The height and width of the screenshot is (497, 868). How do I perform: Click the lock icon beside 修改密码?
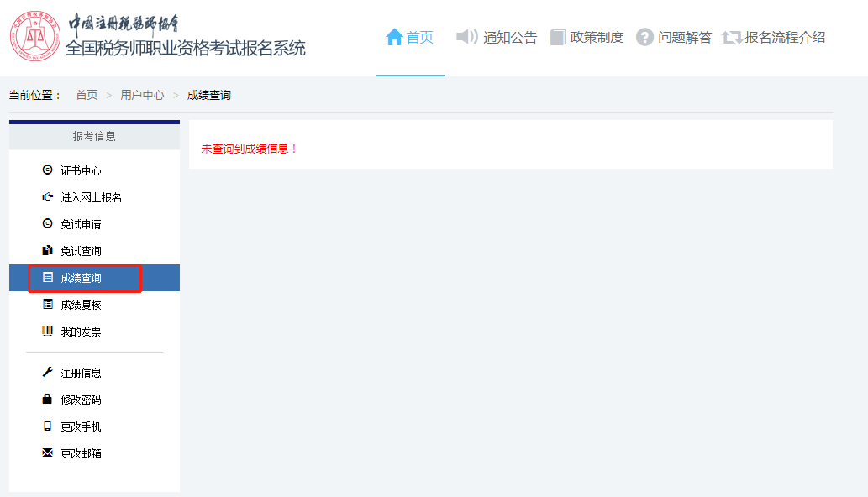[47, 399]
